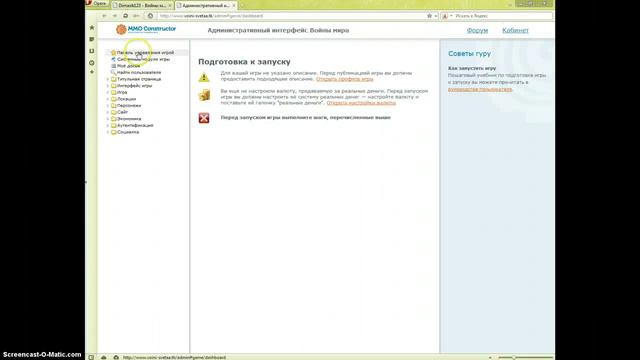Viewport: 640px width, 360px height.
Task: Open the game profile link
Action: coord(344,79)
